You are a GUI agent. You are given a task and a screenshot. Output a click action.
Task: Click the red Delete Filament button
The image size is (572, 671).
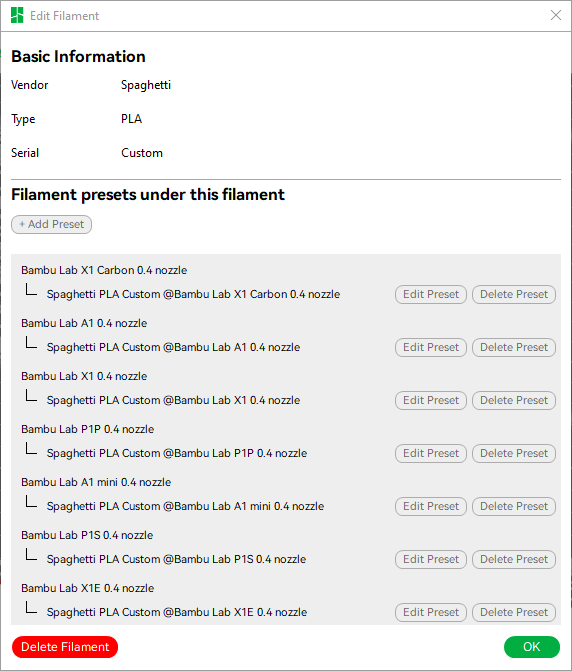pyautogui.click(x=65, y=647)
